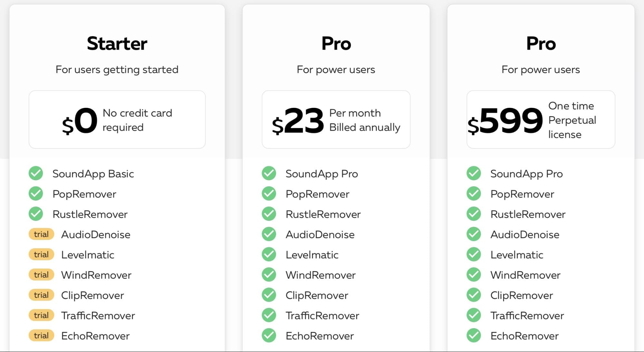
Task: Click the checkmark next to AudioDenoise in $23 plan
Action: click(269, 234)
